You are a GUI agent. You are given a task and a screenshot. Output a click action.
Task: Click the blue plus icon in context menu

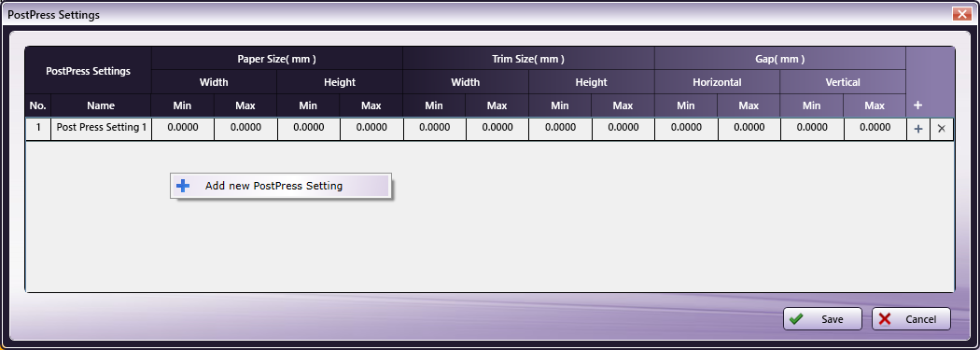coord(183,186)
